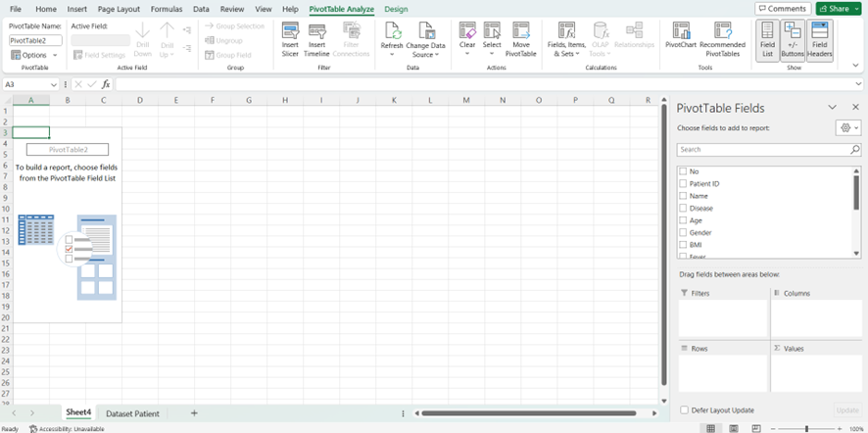Open the PivotChart tool
This screenshot has height=433, width=868.
(681, 31)
